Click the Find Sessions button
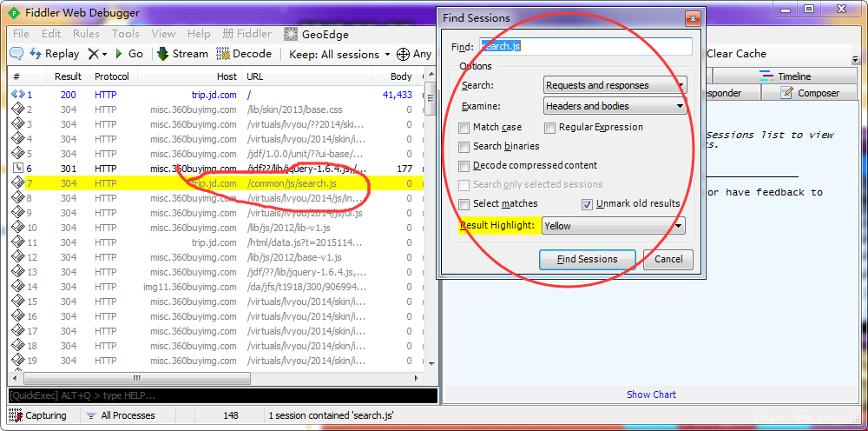Viewport: 868px width, 431px height. pos(587,259)
